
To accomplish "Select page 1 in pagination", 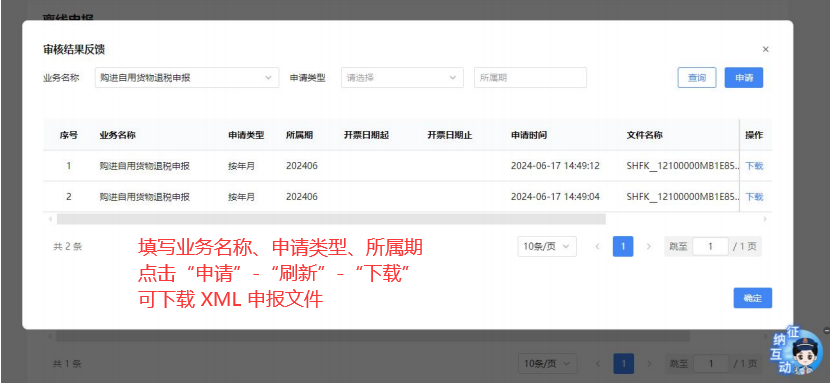I will click(x=623, y=247).
